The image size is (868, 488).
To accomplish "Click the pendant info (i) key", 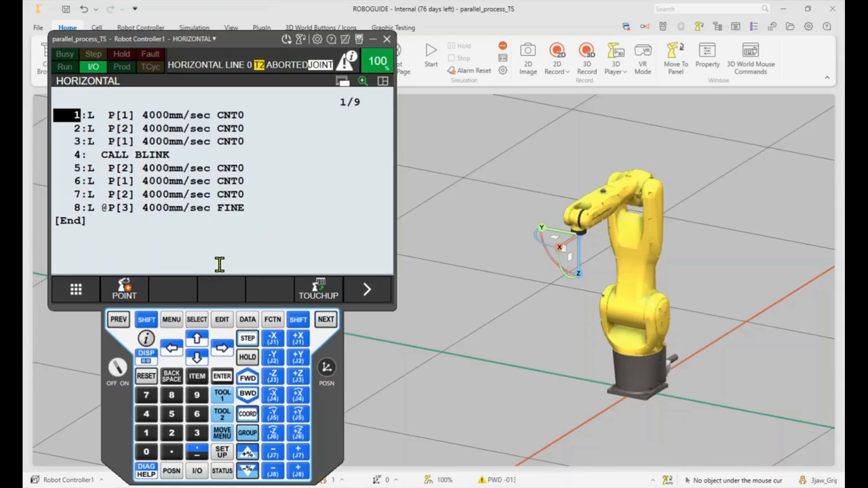I will click(146, 338).
